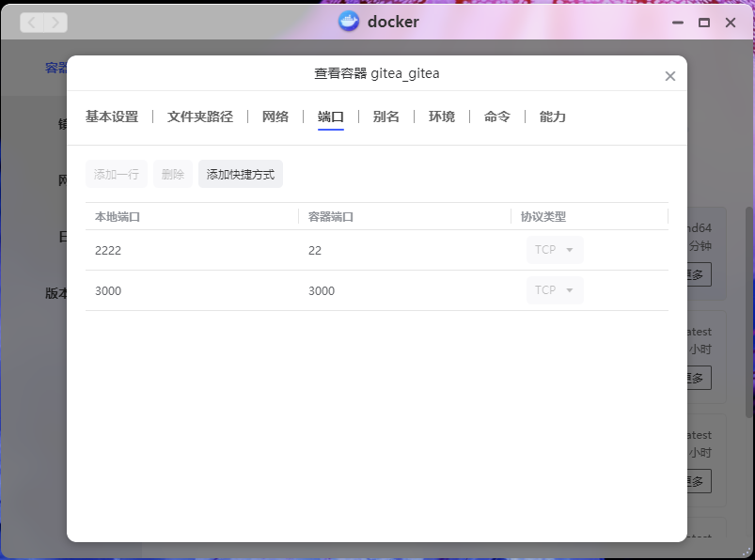Open the 环境 tab
Screen dimensions: 755x560
(442, 117)
